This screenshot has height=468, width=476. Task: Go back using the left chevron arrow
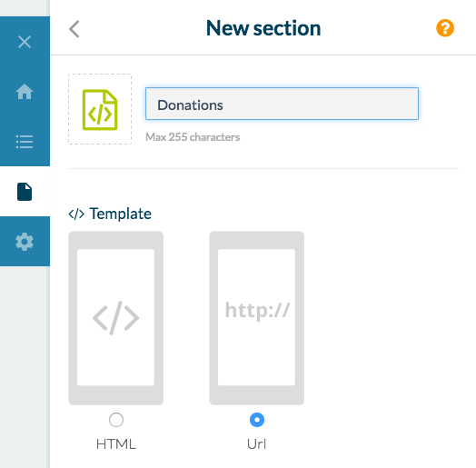[x=74, y=29]
